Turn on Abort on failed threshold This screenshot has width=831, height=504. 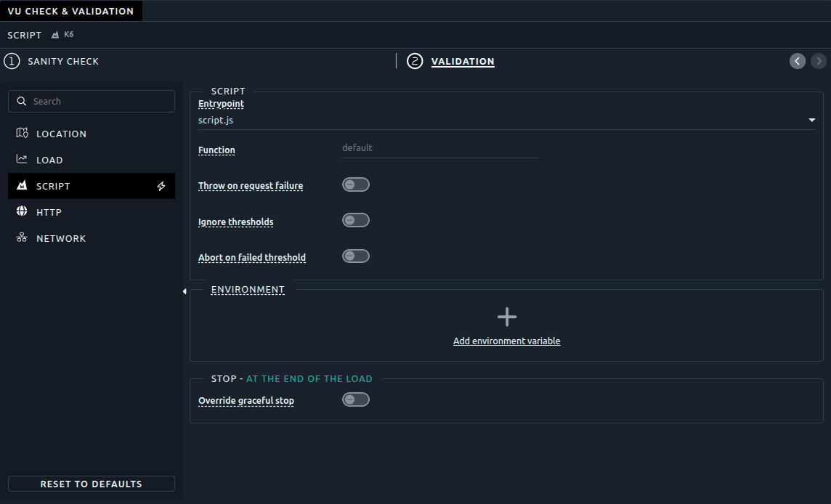(x=356, y=256)
